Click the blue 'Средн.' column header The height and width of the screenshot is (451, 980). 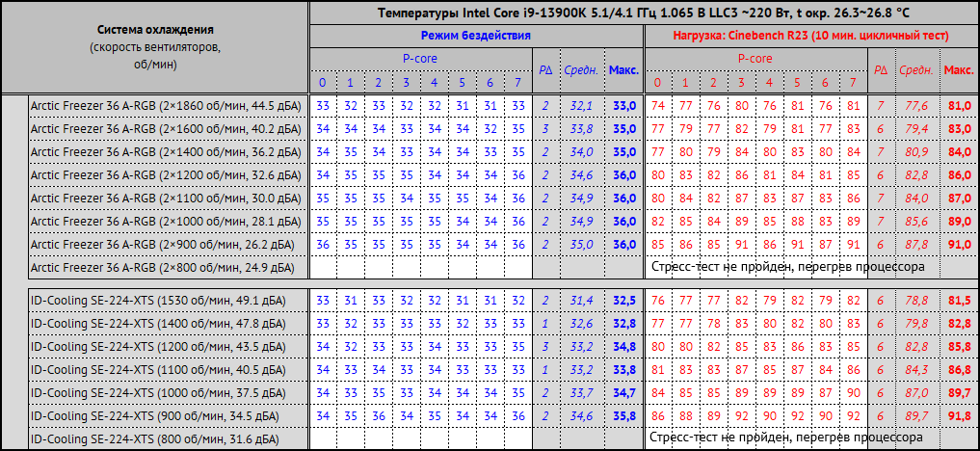tap(581, 70)
